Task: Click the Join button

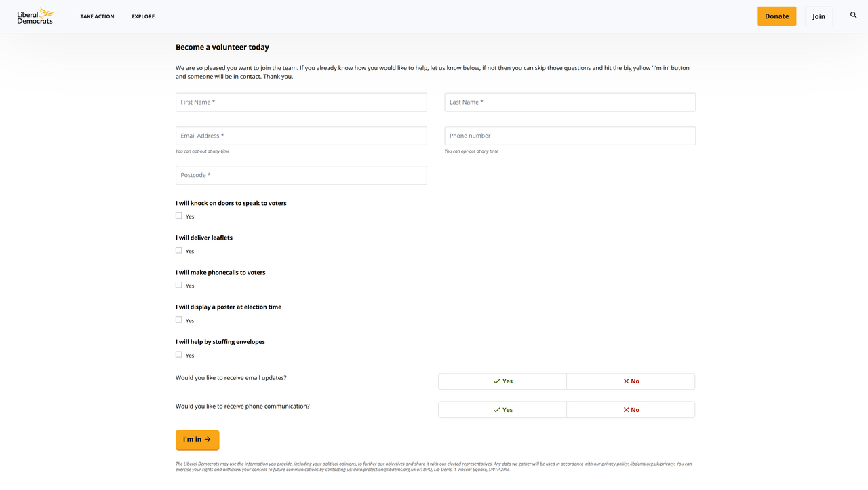Action: 818,16
